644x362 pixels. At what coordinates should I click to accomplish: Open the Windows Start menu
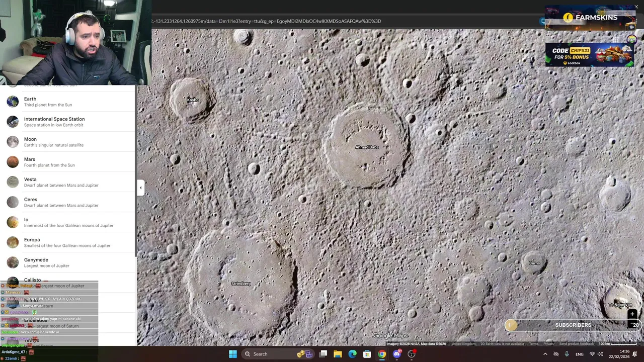232,354
